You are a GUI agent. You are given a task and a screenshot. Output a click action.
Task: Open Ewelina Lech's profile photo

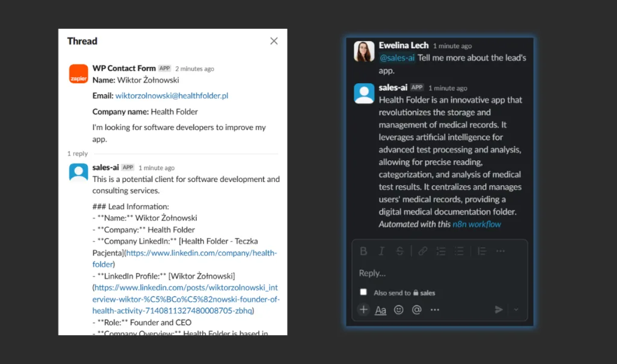[x=364, y=51]
